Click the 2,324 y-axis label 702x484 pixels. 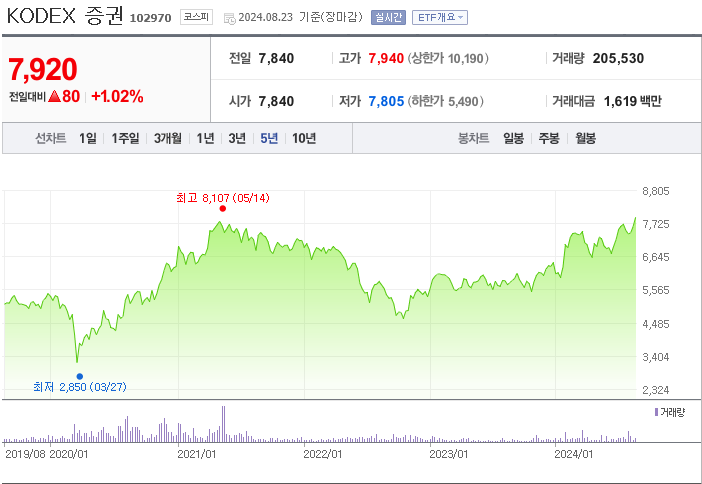[x=656, y=390]
